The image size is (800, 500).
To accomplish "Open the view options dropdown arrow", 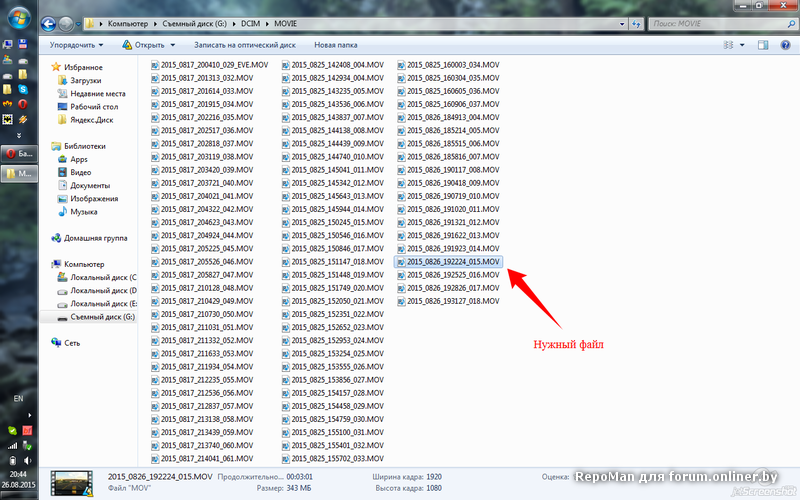I will pos(742,45).
